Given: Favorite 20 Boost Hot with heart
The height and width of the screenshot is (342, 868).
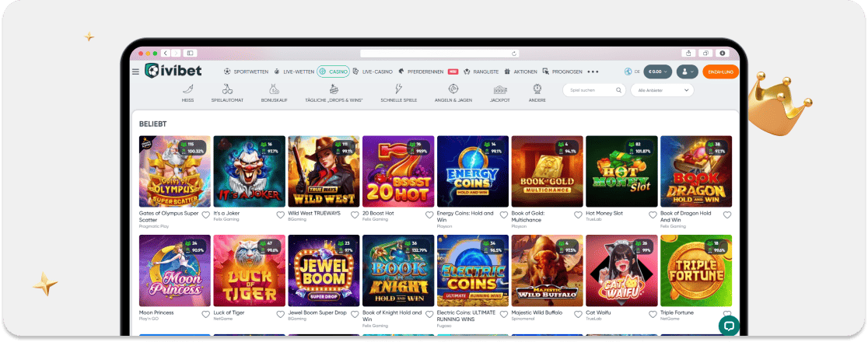Looking at the screenshot, I should click(x=429, y=215).
